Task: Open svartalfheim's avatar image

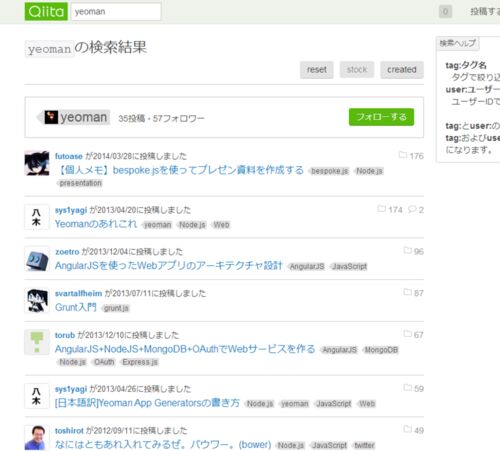Action: [x=37, y=300]
